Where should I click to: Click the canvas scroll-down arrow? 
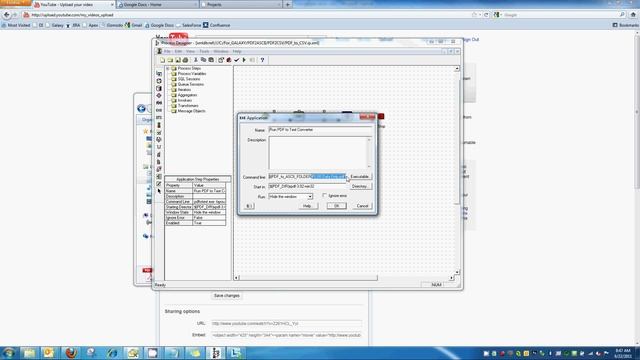(x=457, y=272)
